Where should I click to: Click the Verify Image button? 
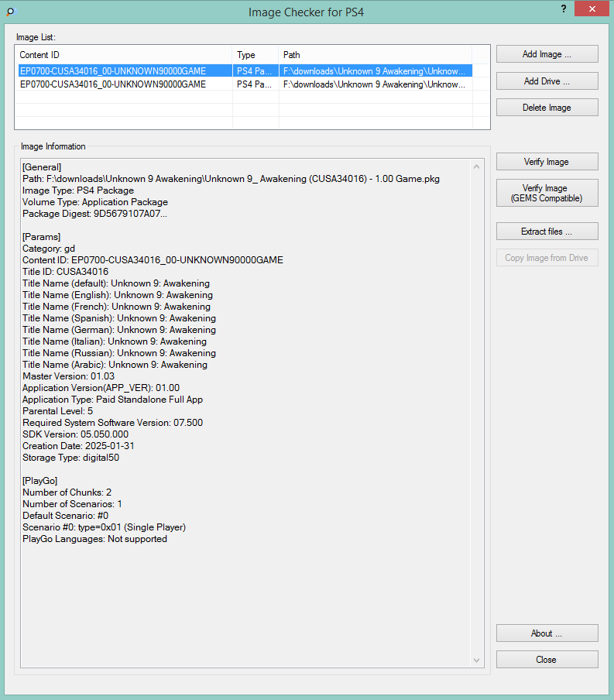tap(547, 162)
